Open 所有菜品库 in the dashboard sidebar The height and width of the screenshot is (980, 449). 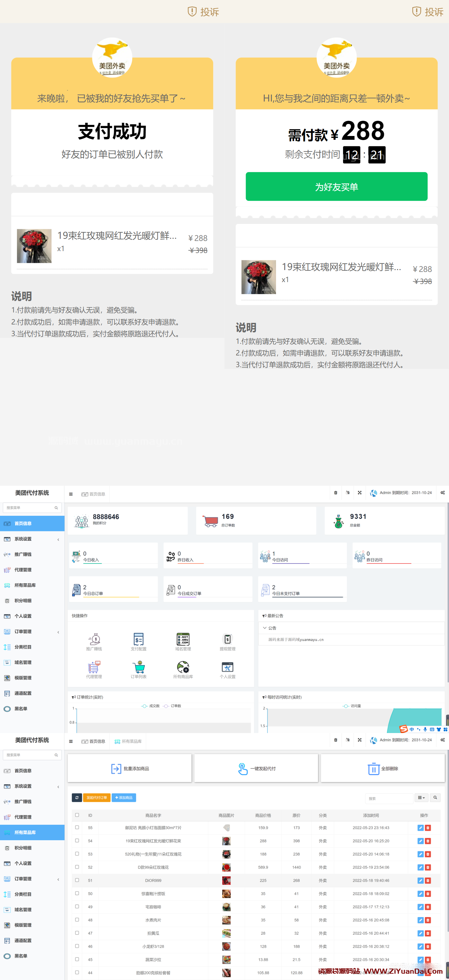point(32,585)
